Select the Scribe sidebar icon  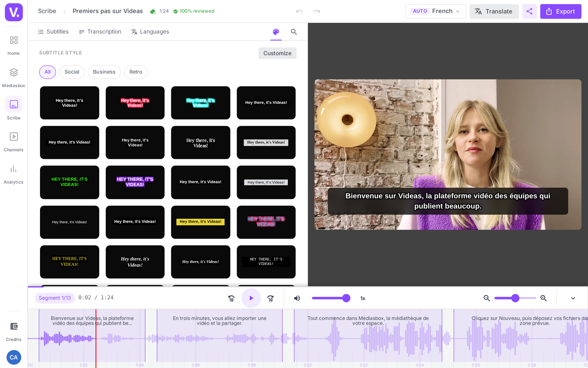tap(14, 109)
